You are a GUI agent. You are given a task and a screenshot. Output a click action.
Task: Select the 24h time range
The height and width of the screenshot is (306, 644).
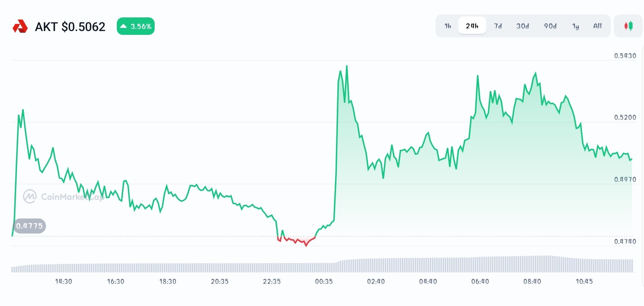click(472, 26)
